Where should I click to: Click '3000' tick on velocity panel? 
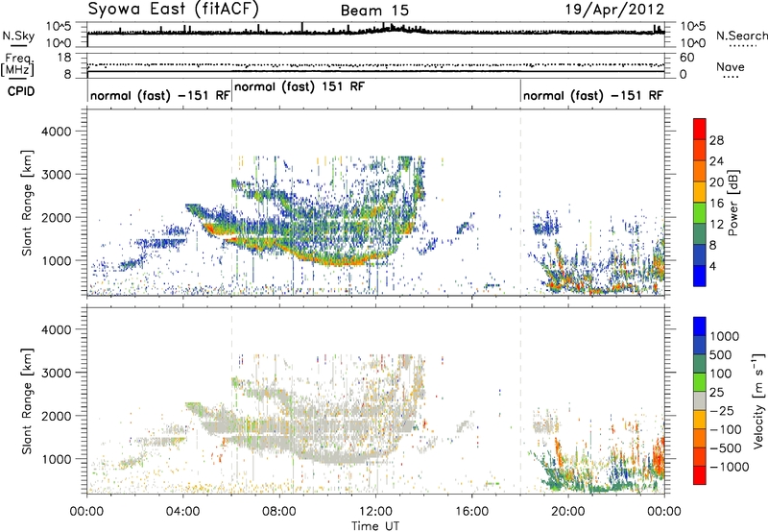[56, 373]
